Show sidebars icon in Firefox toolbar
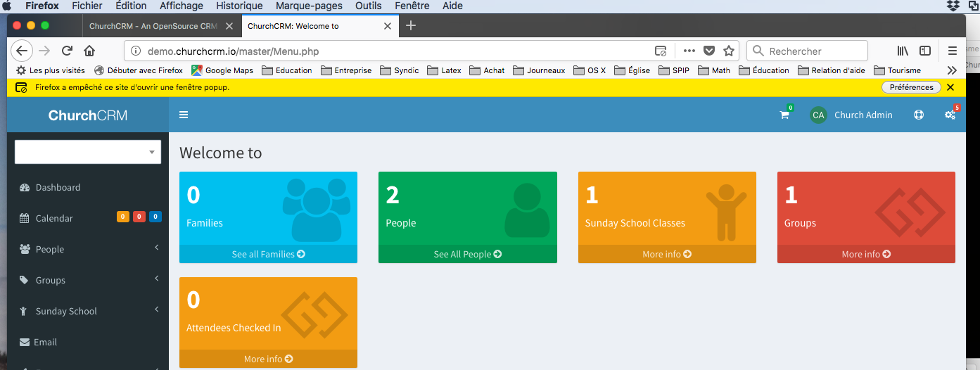This screenshot has height=370, width=980. (925, 51)
